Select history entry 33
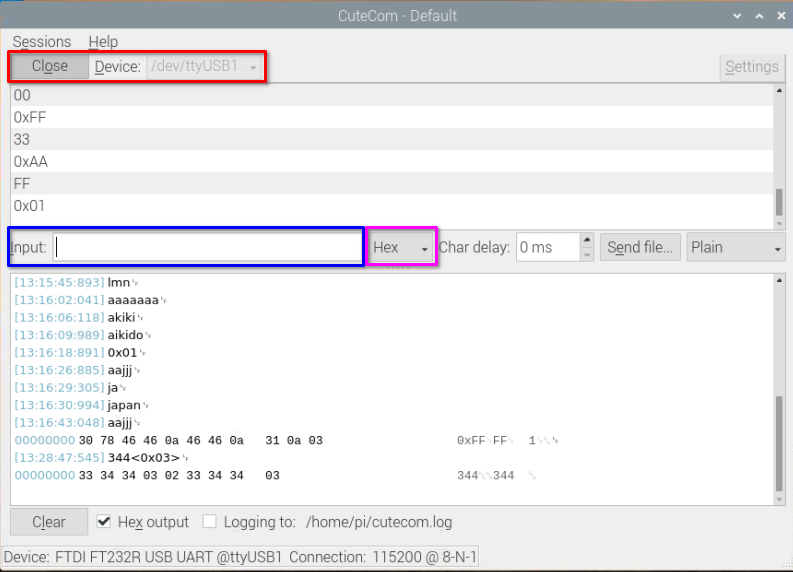The height and width of the screenshot is (572, 793). [x=392, y=139]
